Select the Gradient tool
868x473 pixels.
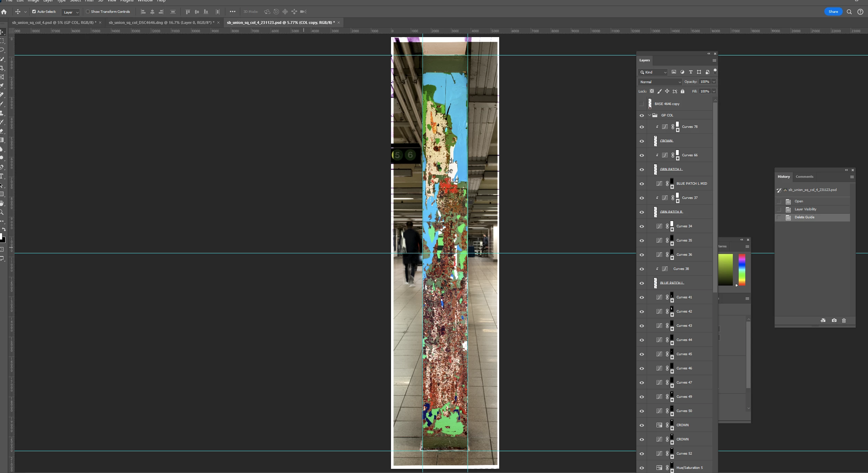(x=2, y=140)
